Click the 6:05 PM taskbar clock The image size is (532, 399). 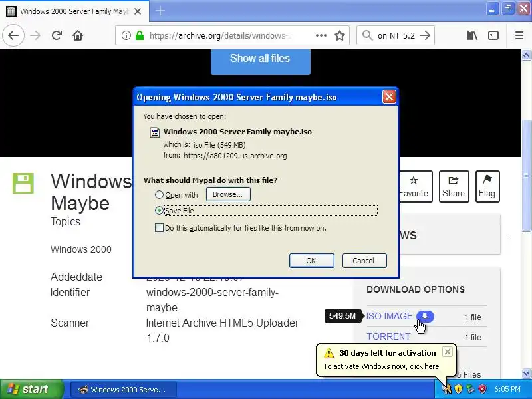click(x=507, y=389)
